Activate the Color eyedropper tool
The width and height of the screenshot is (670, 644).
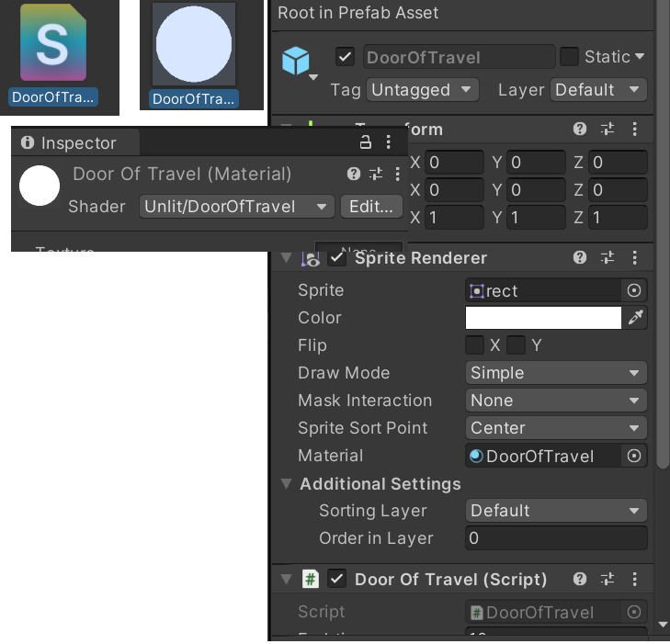pos(635,318)
